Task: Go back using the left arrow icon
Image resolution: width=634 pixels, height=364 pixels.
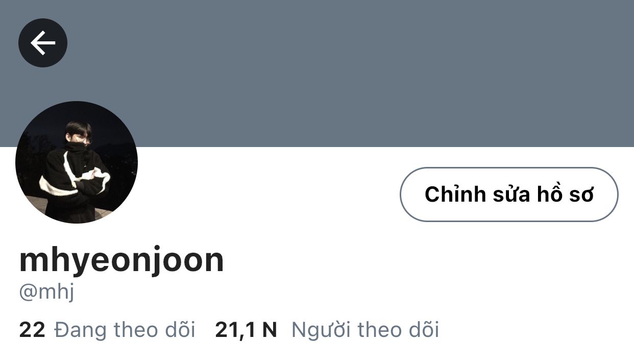Action: tap(43, 43)
